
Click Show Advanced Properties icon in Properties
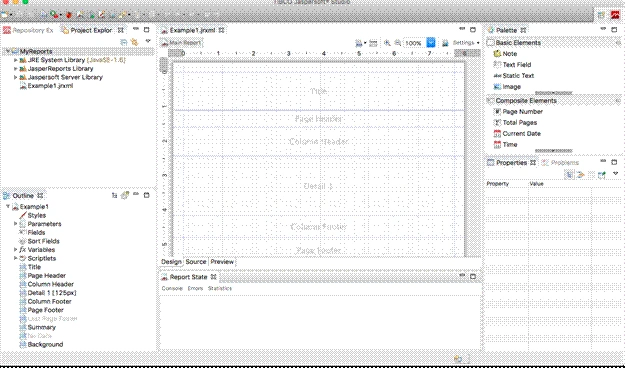580,174
